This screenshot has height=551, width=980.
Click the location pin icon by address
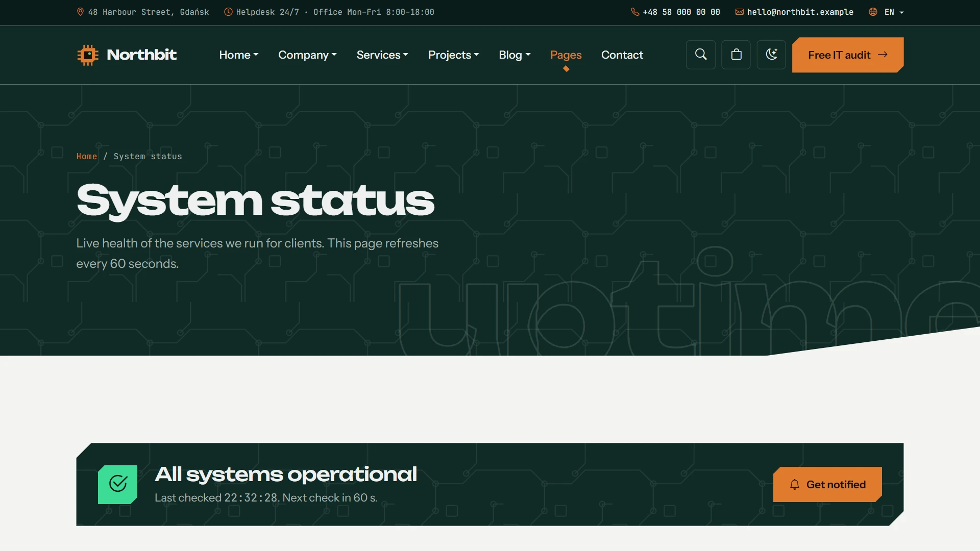(80, 12)
